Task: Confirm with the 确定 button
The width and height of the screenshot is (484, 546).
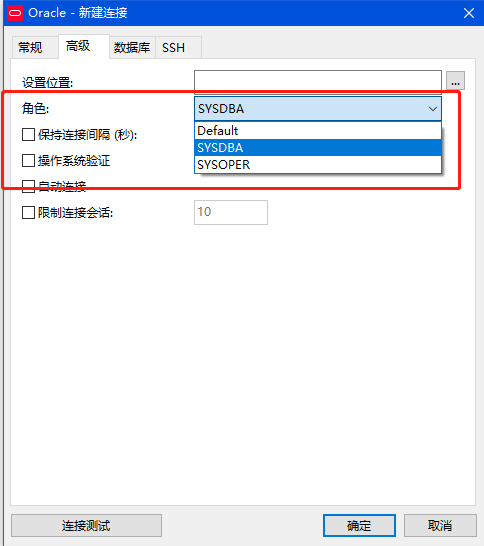Action: tap(359, 525)
